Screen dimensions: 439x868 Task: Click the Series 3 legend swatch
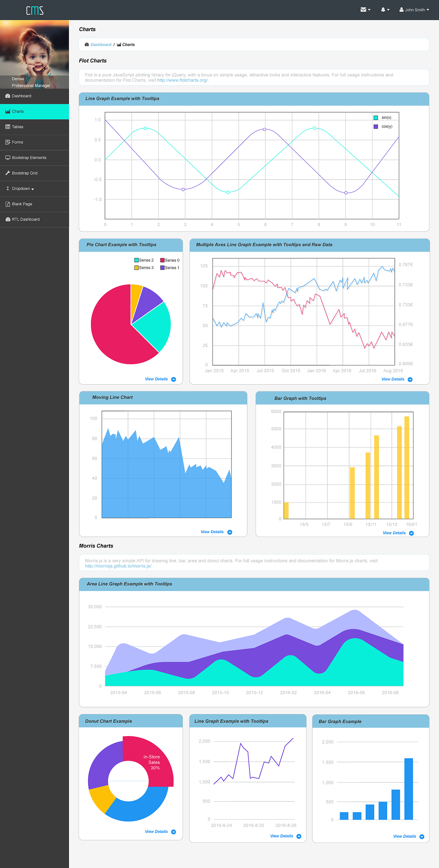click(137, 268)
